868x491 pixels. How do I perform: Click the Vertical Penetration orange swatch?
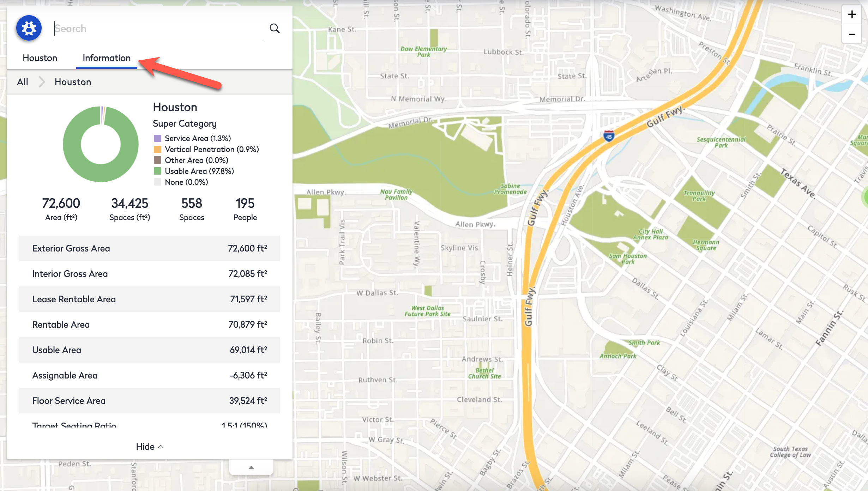(157, 149)
